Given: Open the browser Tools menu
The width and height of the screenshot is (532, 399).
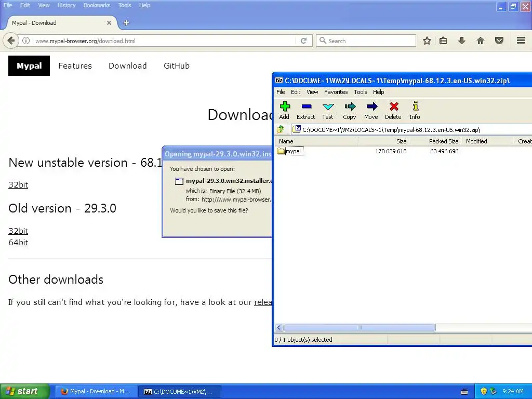Looking at the screenshot, I should click(125, 5).
